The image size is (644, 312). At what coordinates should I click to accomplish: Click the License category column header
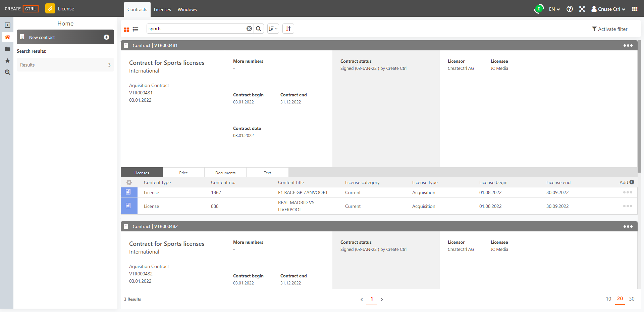coord(362,182)
